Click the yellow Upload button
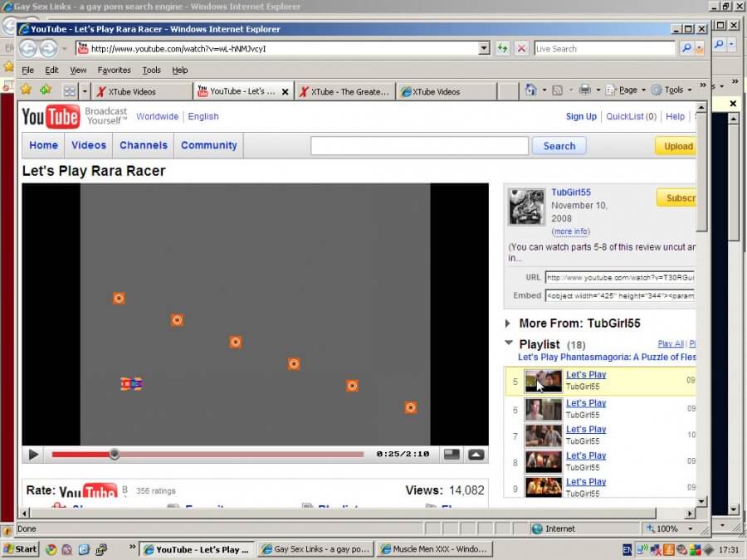The width and height of the screenshot is (747, 560). click(676, 146)
